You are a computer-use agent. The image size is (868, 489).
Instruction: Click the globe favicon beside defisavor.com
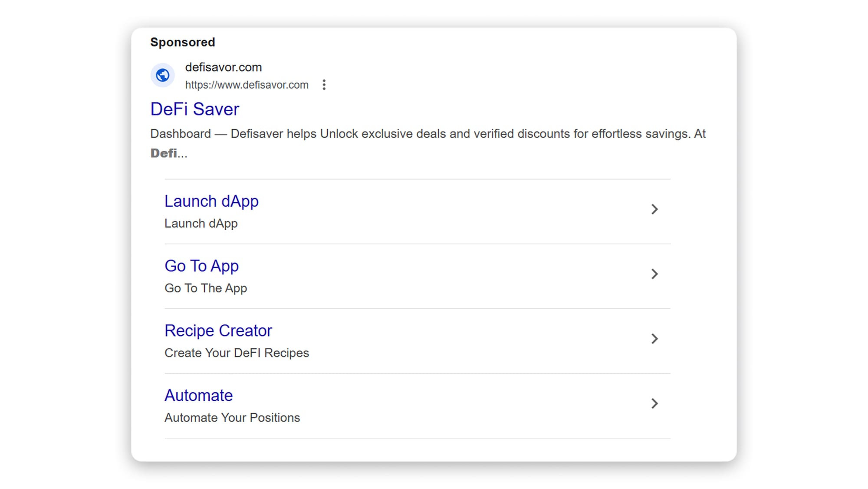162,76
